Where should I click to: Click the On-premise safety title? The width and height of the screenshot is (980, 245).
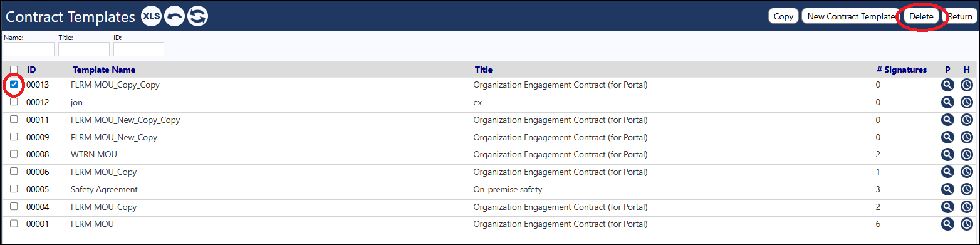click(x=508, y=189)
